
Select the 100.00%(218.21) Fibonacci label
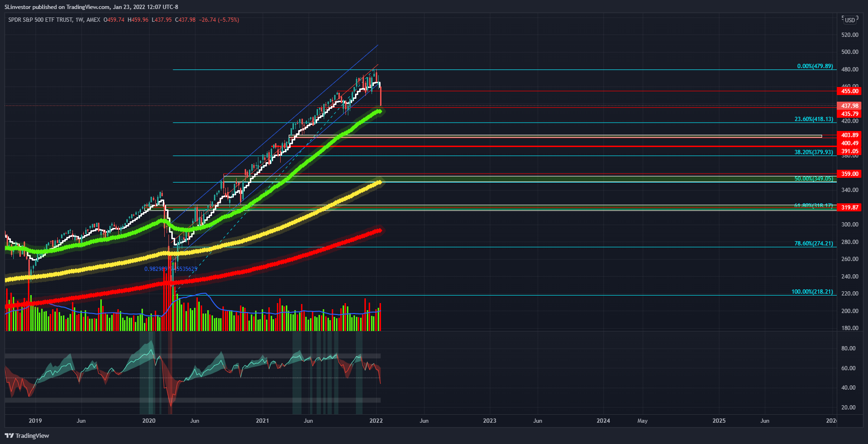[x=812, y=292]
